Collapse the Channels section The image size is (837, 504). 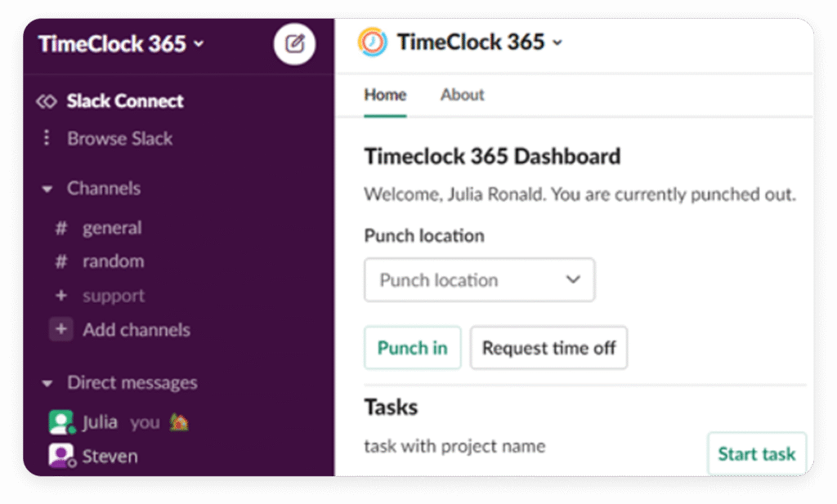47,189
